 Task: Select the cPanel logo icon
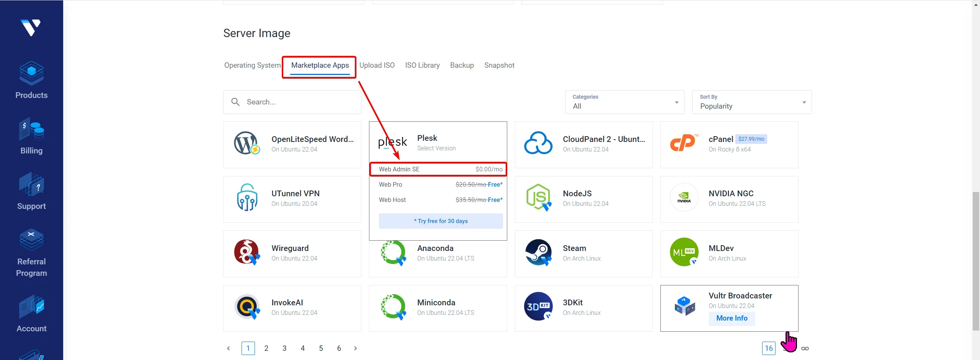(684, 143)
